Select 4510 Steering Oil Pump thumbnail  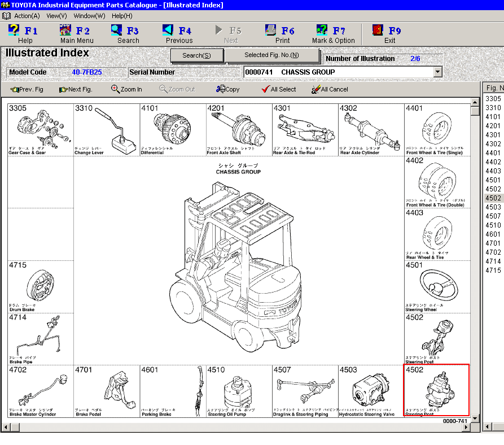(239, 391)
